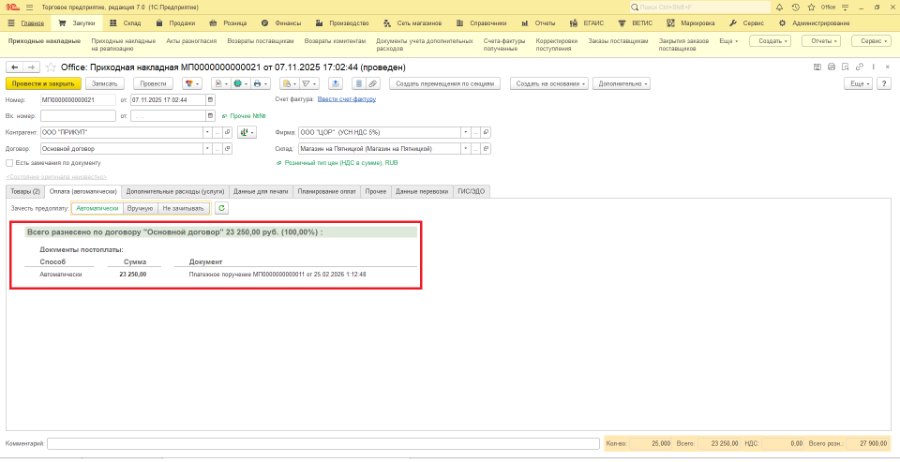Add document to favorites with star
The width and height of the screenshot is (900, 462).
pyautogui.click(x=51, y=67)
